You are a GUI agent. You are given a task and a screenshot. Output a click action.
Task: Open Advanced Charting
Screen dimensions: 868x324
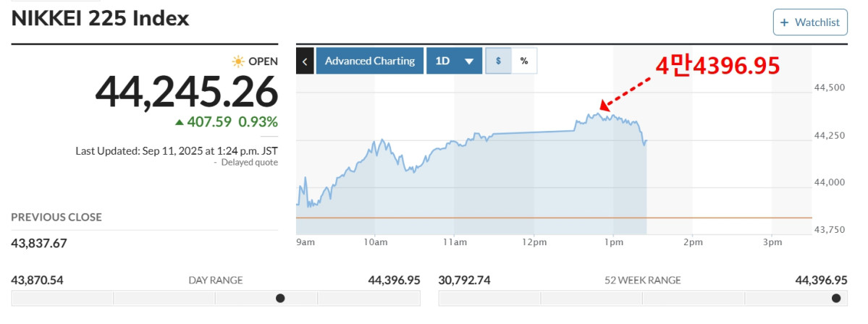tap(369, 61)
